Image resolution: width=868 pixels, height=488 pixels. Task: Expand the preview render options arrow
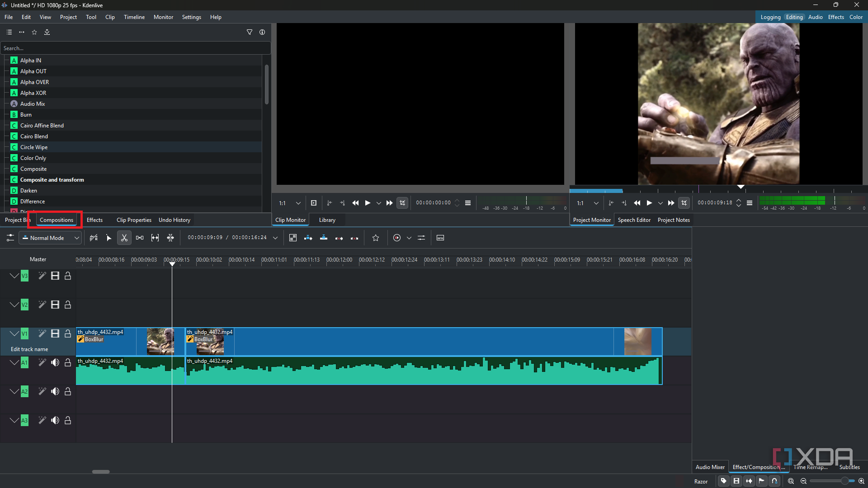pyautogui.click(x=409, y=238)
